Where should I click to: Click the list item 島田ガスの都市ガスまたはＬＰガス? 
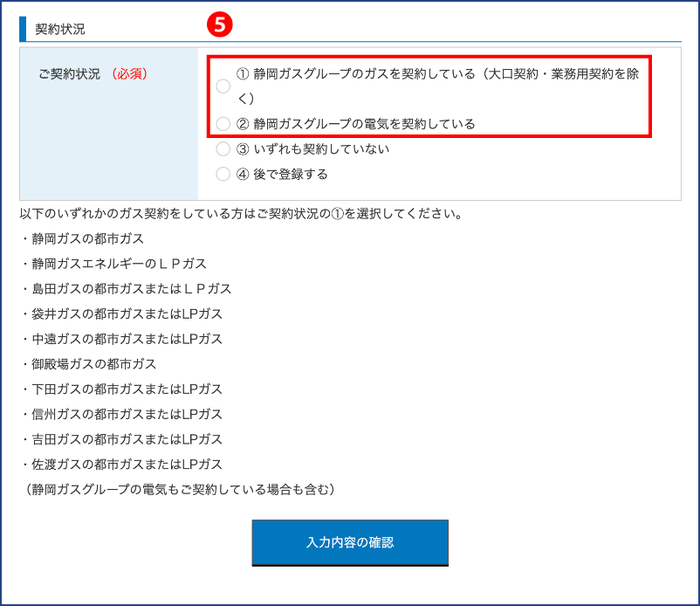coord(126,288)
